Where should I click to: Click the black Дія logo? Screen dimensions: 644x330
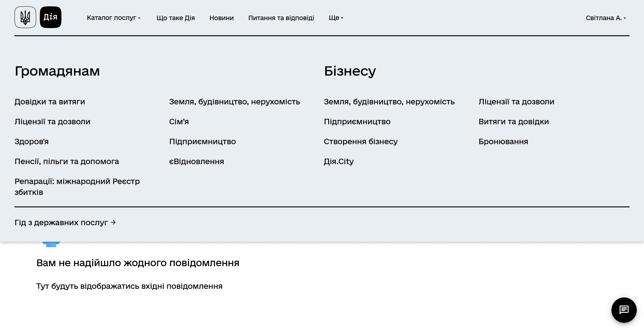50,17
